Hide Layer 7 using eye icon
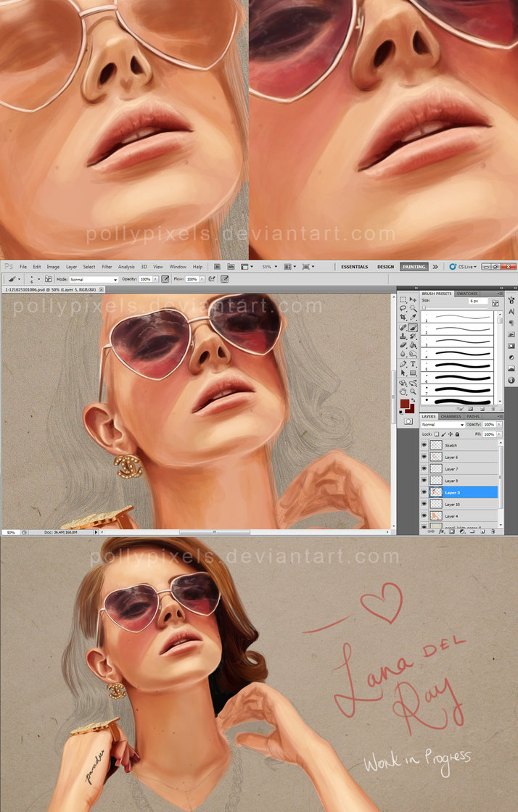This screenshot has width=518, height=812. coord(424,468)
